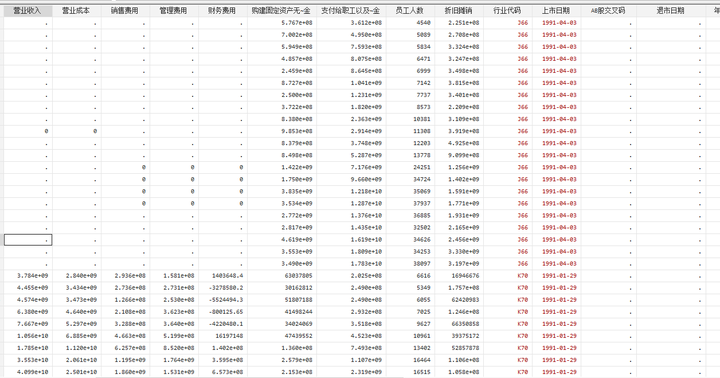Viewport: 720px width, 378px height.
Task: Click depreciation cell 3.815e+08
Action: (x=459, y=83)
